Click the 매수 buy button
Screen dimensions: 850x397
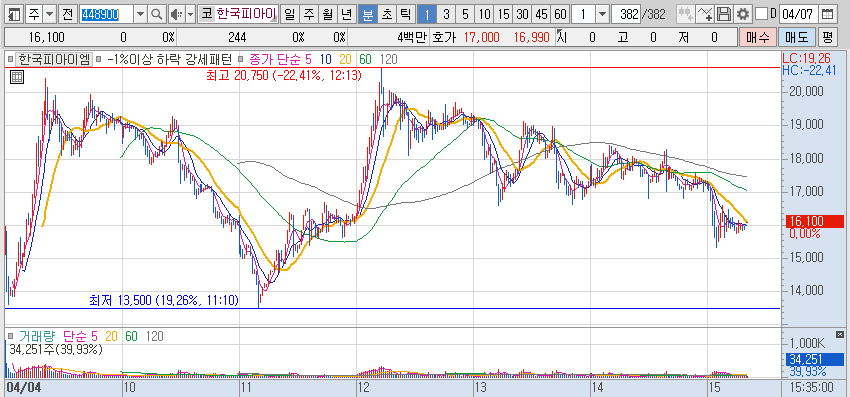pyautogui.click(x=757, y=37)
